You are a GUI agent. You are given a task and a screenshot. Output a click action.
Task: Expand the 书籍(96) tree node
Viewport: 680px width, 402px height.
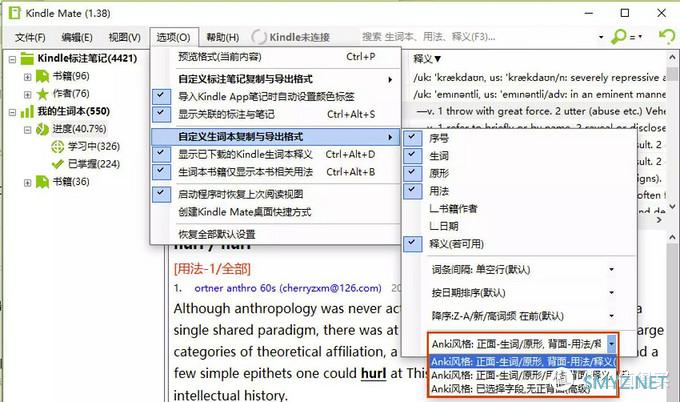click(27, 77)
